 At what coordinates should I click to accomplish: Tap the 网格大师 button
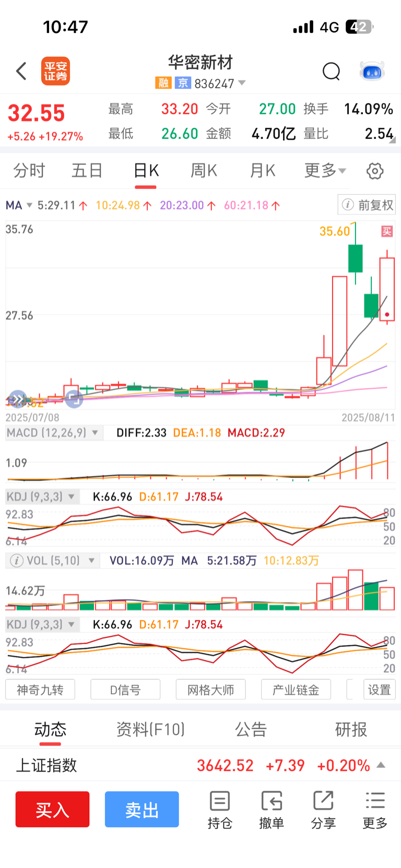click(211, 689)
